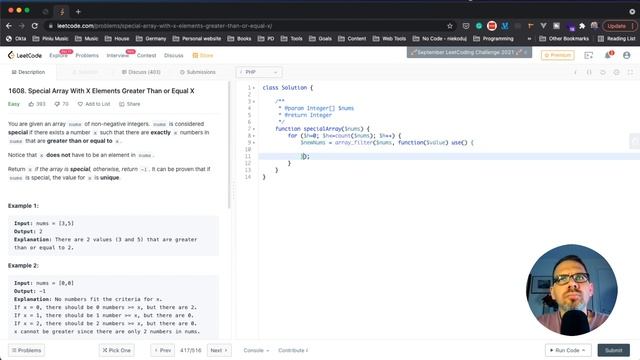Select the Solution tab
Viewport: 640px width, 360px height.
pos(85,72)
